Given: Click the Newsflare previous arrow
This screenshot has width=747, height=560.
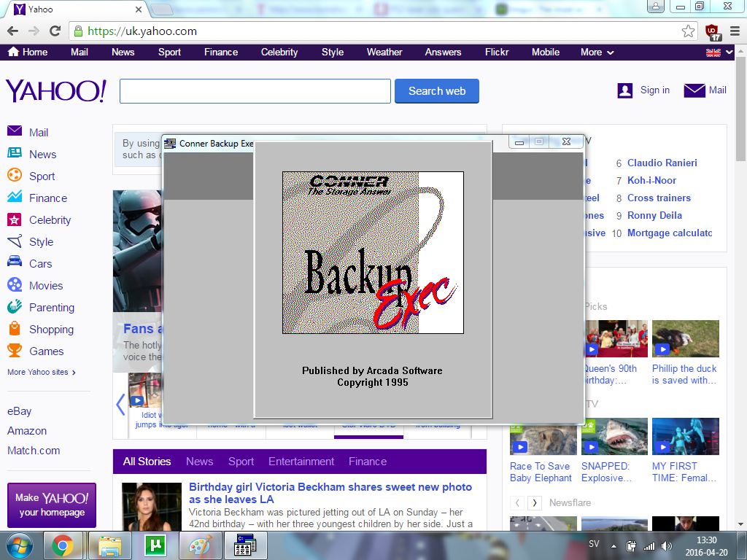Looking at the screenshot, I should tap(517, 503).
